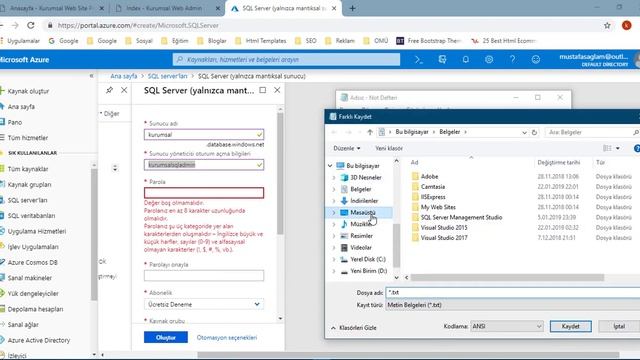Click Klasörleri Gizle toggle
640x360 pixels.
[353, 328]
